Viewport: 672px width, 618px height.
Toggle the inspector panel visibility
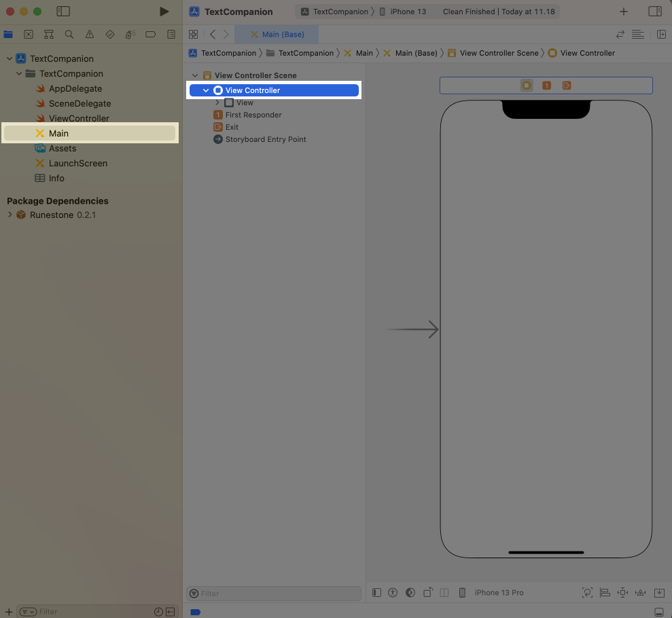(655, 12)
